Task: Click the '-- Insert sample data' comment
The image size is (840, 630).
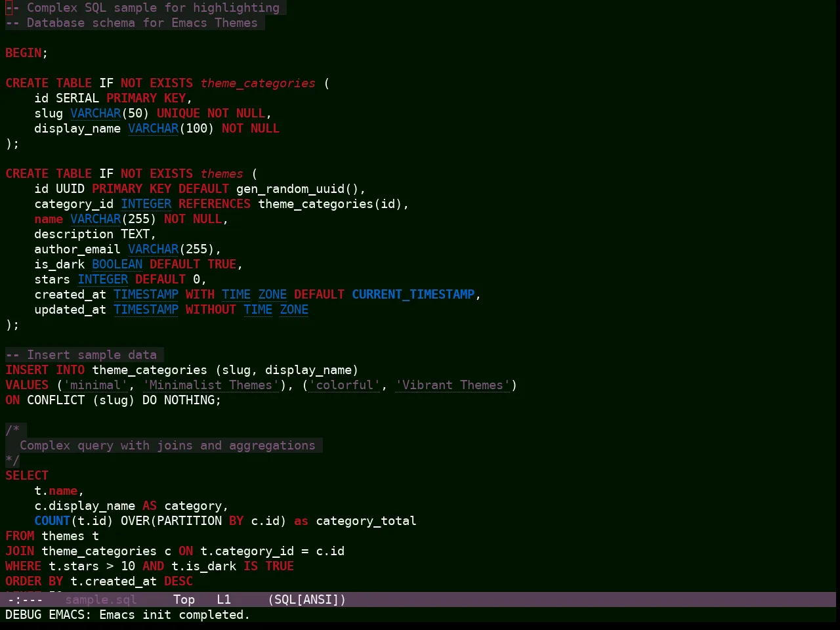Action: (81, 355)
